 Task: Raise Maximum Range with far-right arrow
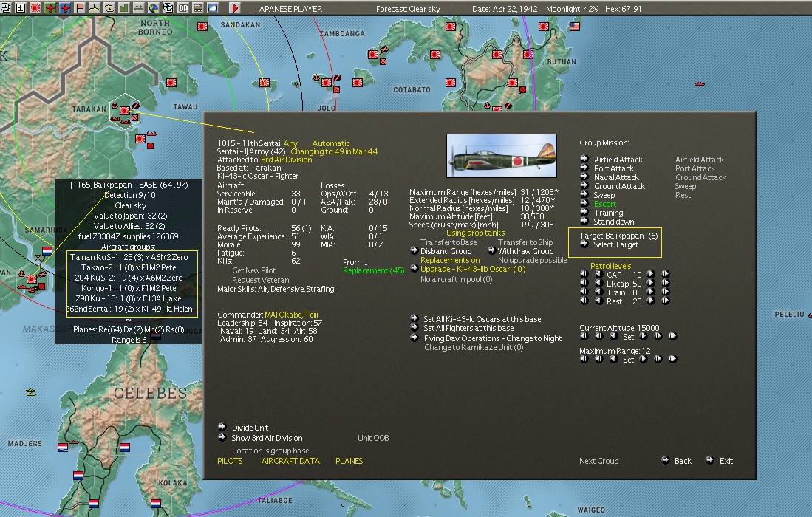point(672,359)
